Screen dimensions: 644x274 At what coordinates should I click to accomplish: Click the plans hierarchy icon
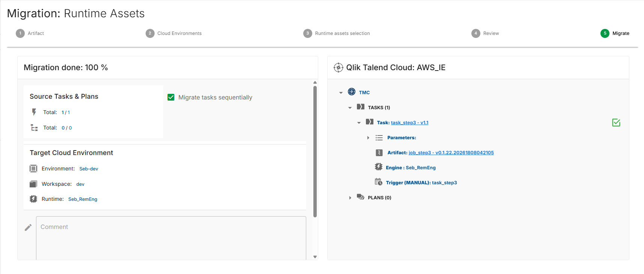click(x=34, y=128)
